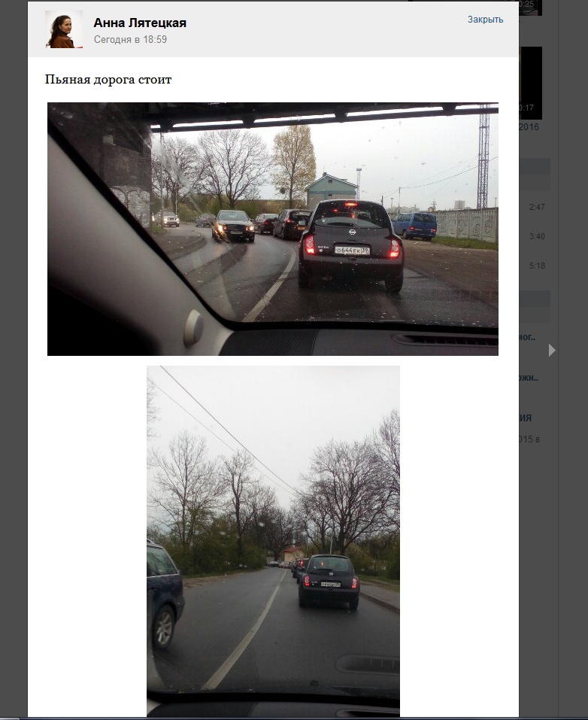The width and height of the screenshot is (588, 720).
Task: Click the truncated sidebar link ending in ожн..
Action: point(529,378)
